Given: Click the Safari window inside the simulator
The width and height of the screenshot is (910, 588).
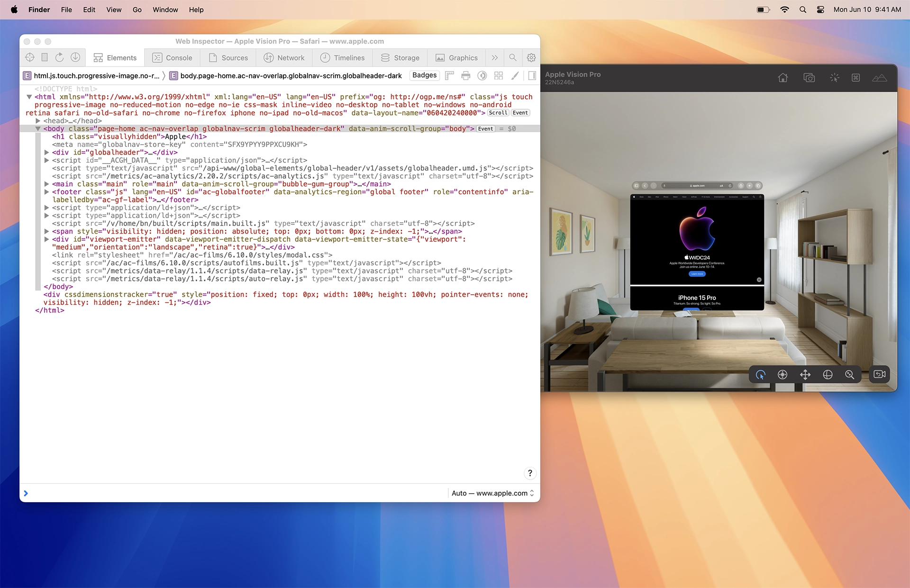Looking at the screenshot, I should coord(697,252).
